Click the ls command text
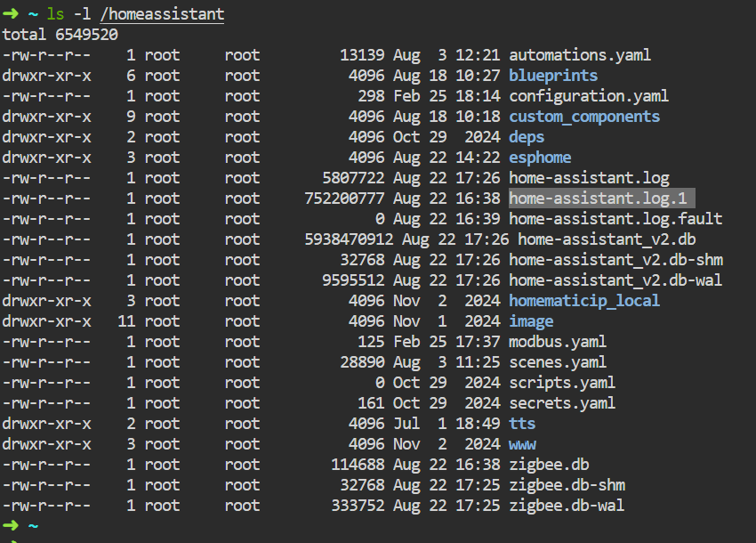 55,14
